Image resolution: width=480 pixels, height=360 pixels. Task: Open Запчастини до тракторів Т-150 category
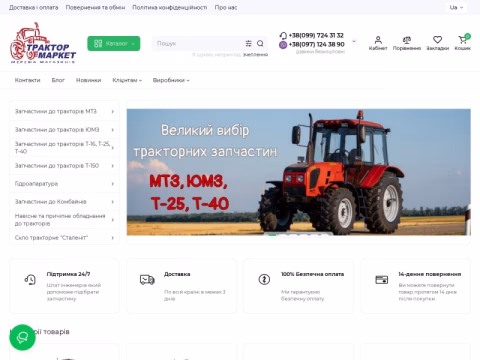point(57,166)
